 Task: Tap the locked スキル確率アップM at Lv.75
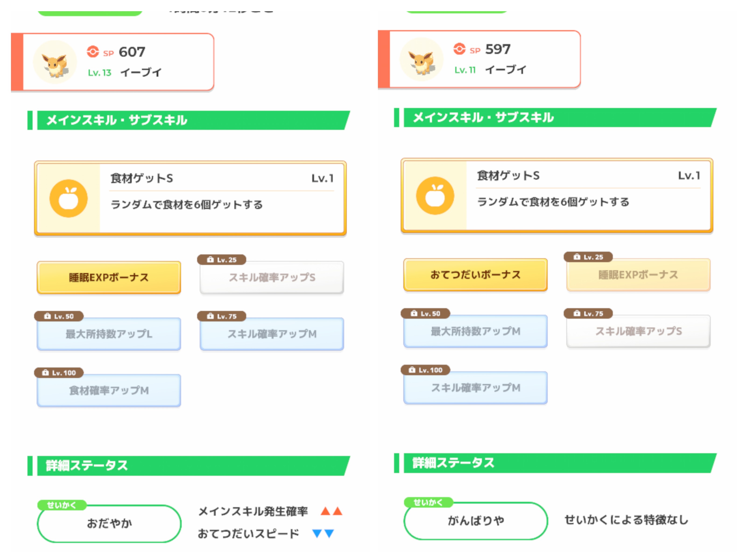[x=272, y=334]
